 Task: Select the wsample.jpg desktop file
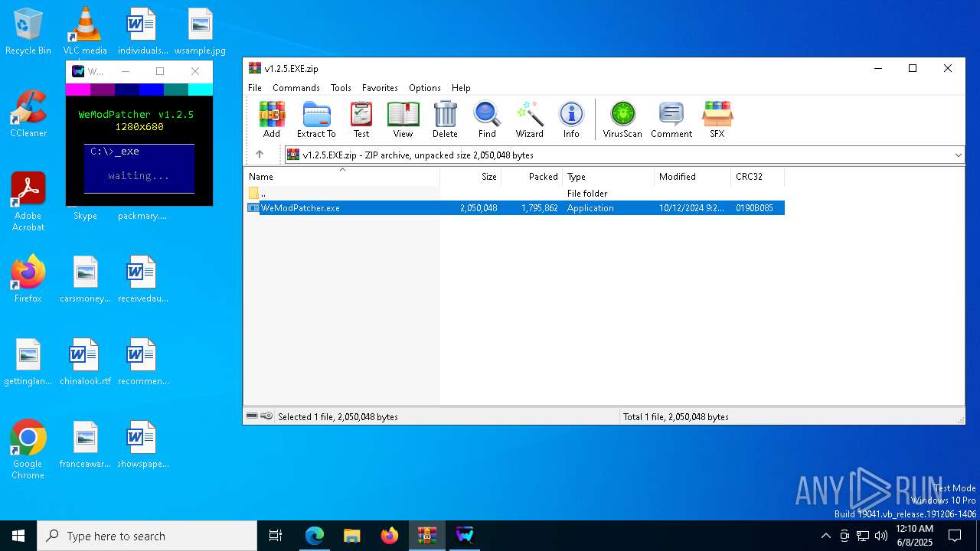coord(200,32)
